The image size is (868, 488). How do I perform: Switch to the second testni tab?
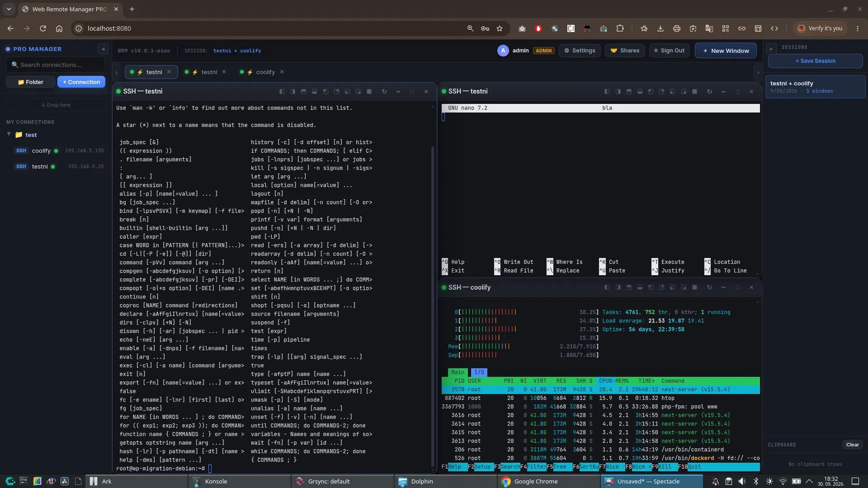click(205, 72)
